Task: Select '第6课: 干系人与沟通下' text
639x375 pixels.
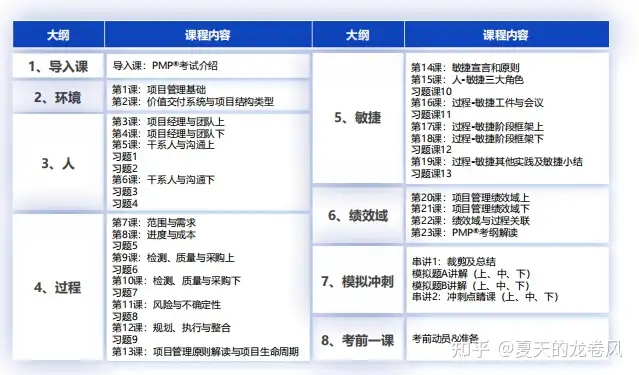Action: [x=163, y=180]
